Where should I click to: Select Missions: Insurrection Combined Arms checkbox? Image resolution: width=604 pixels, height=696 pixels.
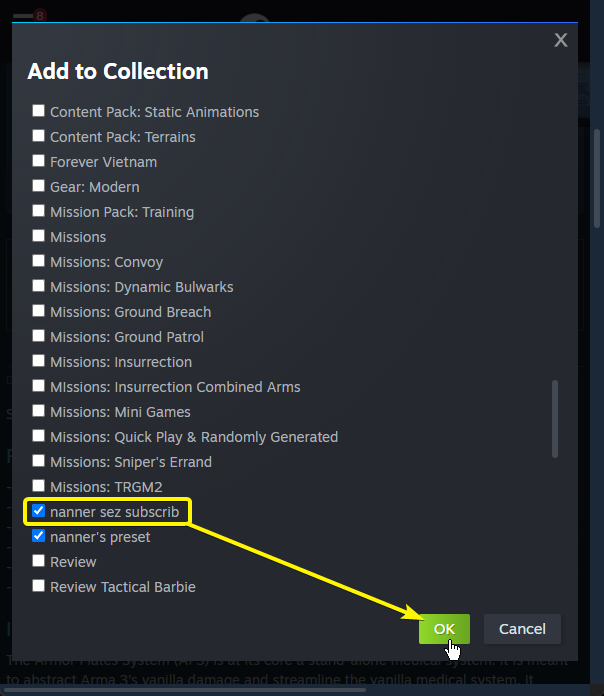pyautogui.click(x=39, y=387)
